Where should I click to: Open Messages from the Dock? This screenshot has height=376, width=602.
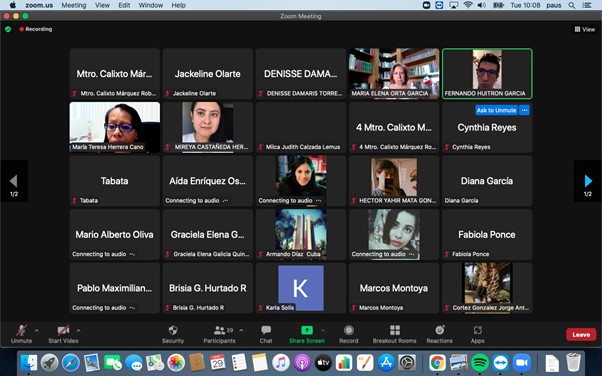134,363
